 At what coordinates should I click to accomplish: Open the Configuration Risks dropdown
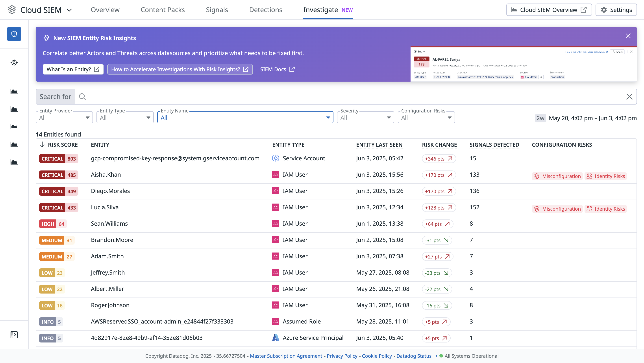(426, 117)
